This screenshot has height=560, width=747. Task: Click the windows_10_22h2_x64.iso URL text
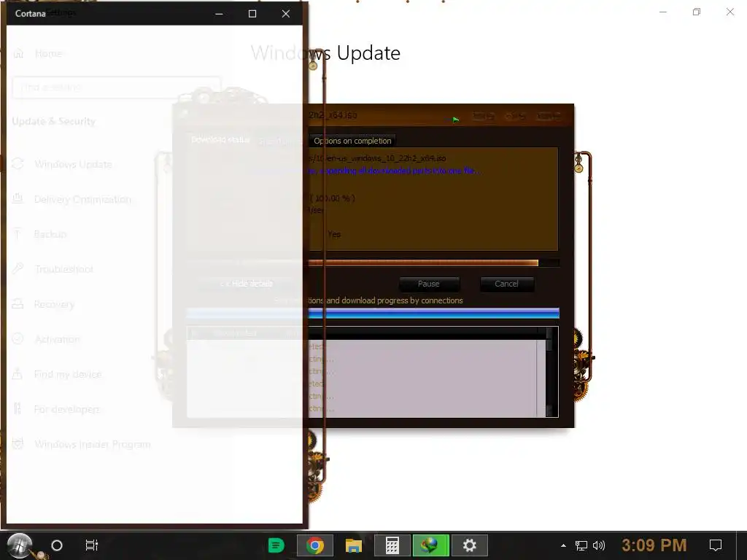(377, 158)
